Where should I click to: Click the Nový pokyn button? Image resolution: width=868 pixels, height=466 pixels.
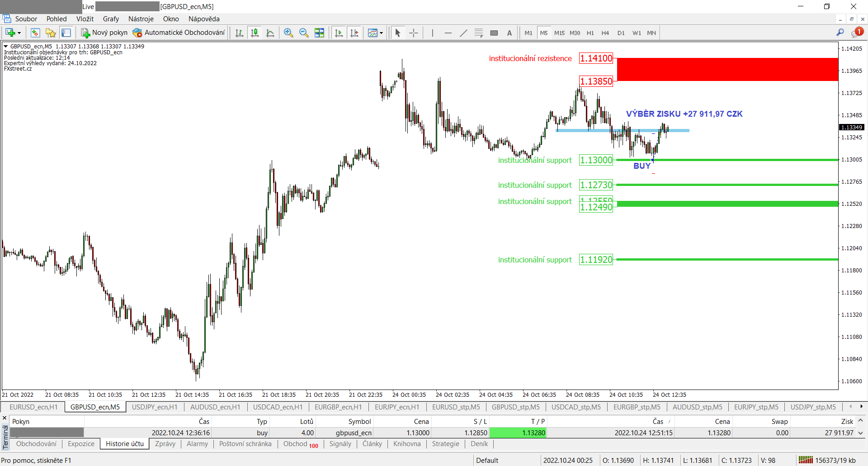[104, 33]
